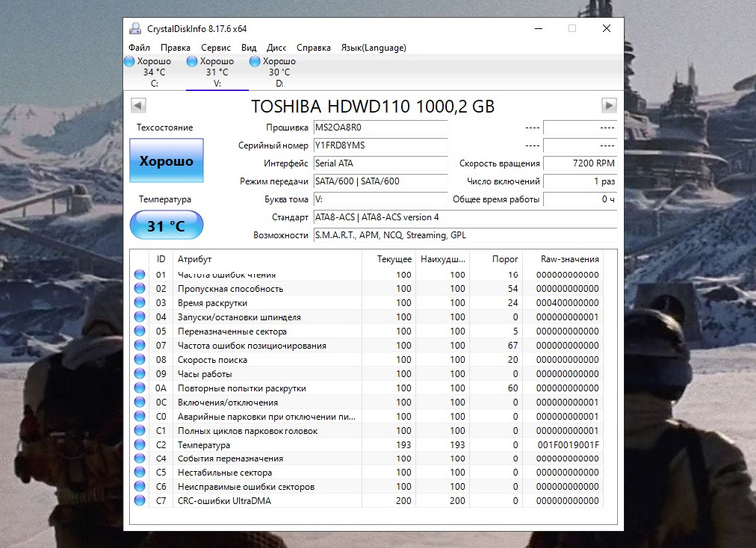756x548 pixels.
Task: Click status orb for Температура row C2
Action: click(x=140, y=445)
